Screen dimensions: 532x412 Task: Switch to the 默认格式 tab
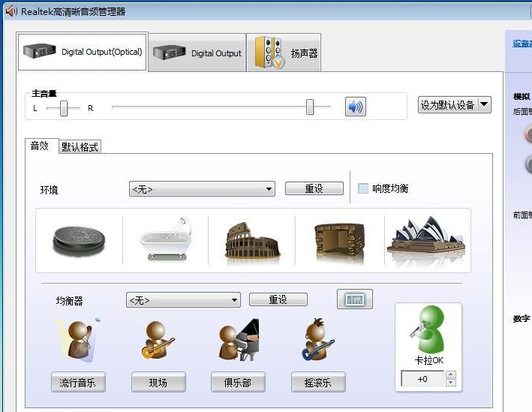tap(80, 147)
